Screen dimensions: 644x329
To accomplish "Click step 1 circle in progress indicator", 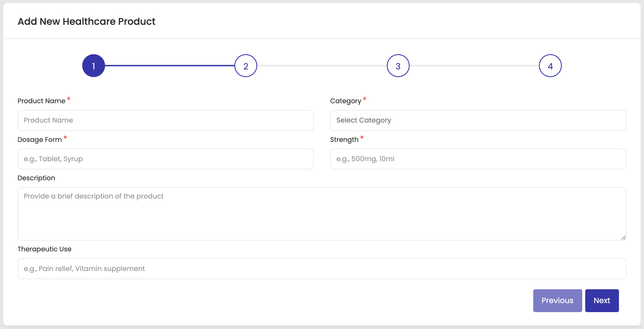I will [93, 66].
